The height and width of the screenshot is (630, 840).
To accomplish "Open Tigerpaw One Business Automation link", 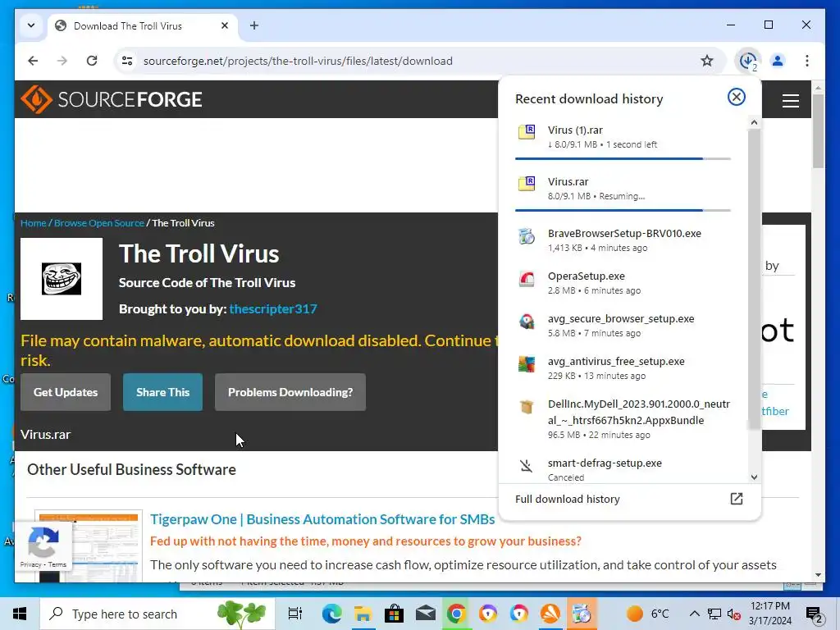I will point(322,519).
